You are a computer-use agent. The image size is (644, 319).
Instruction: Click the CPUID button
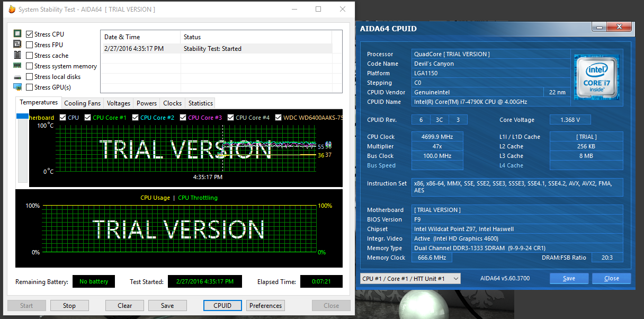click(222, 305)
